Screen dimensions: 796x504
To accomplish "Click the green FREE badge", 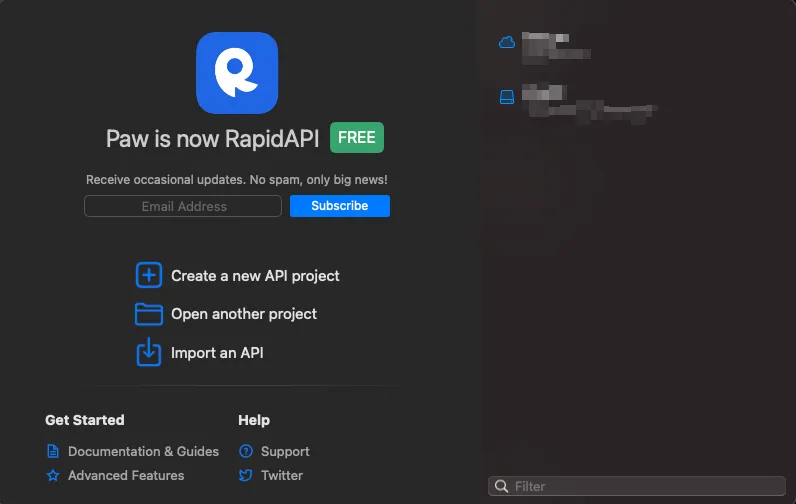I will pyautogui.click(x=357, y=138).
